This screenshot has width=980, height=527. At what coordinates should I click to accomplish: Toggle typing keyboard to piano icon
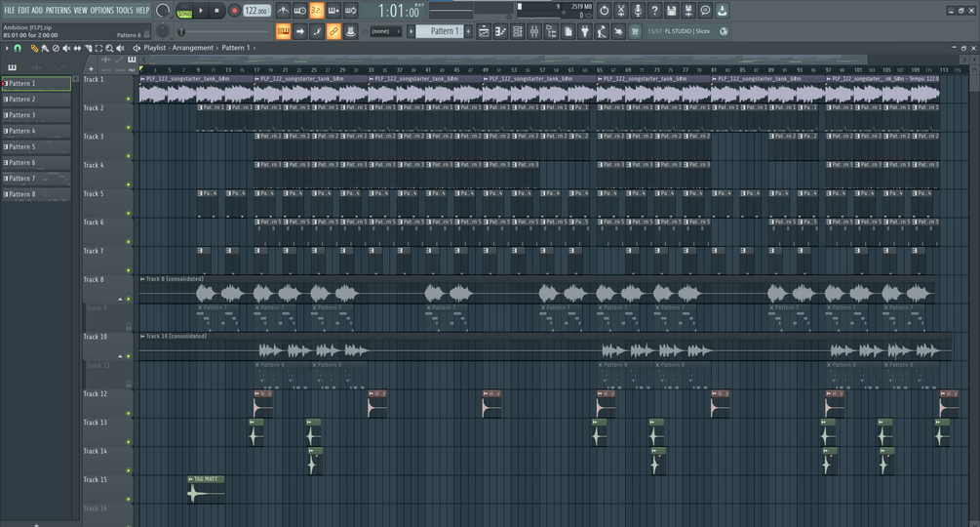283,31
